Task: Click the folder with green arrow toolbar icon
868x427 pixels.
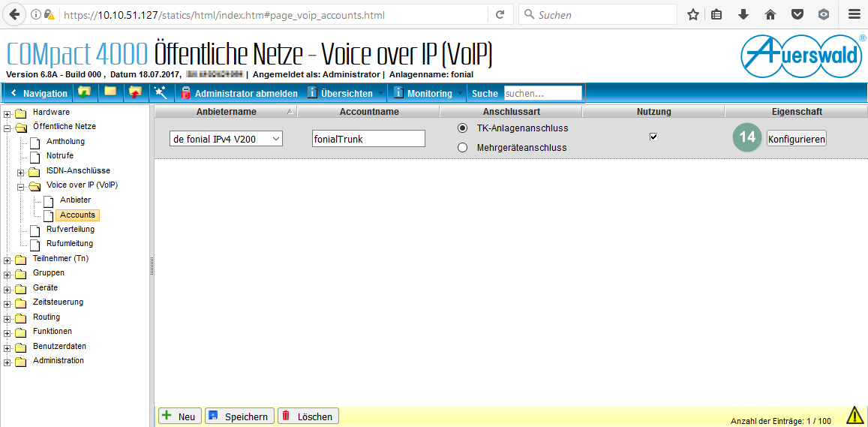Action: [85, 92]
